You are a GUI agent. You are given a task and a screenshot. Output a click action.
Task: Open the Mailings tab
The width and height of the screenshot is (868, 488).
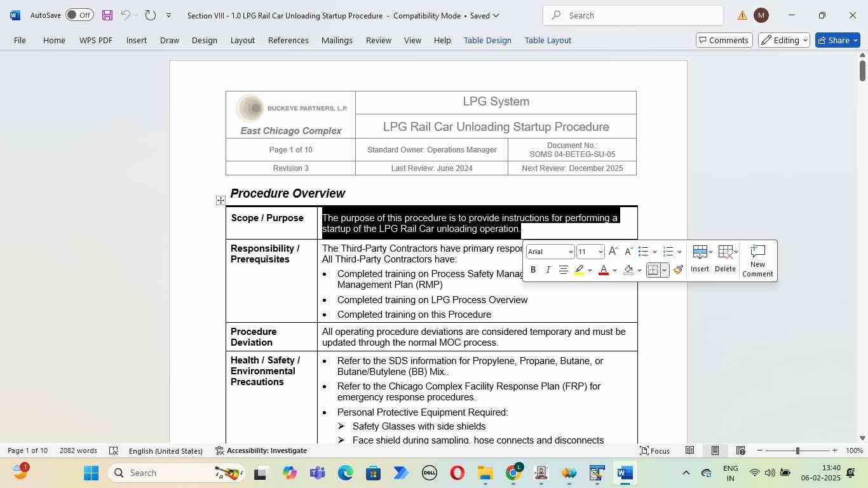337,40
